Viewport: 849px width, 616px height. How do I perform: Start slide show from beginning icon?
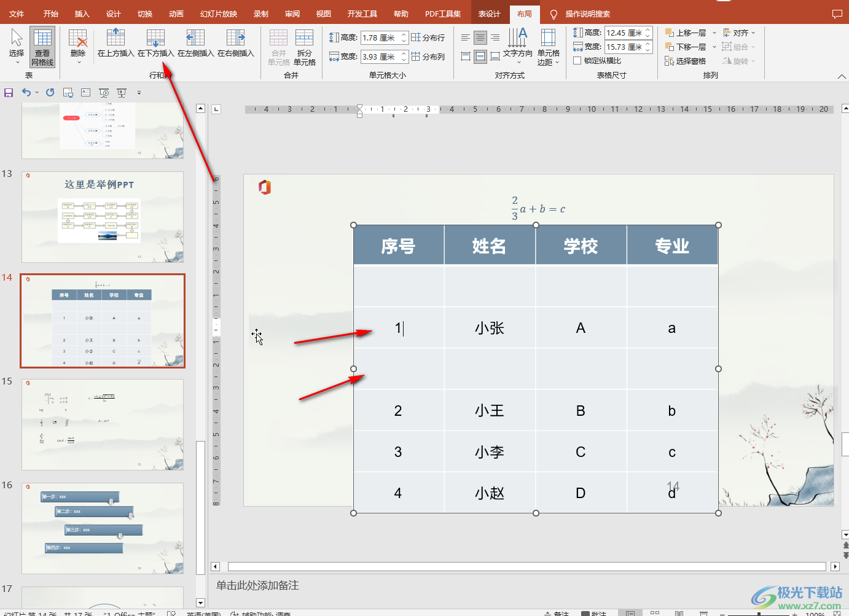[104, 93]
